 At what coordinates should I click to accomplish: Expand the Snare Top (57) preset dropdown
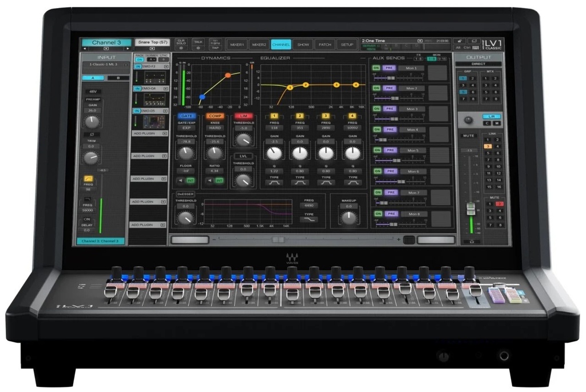152,49
